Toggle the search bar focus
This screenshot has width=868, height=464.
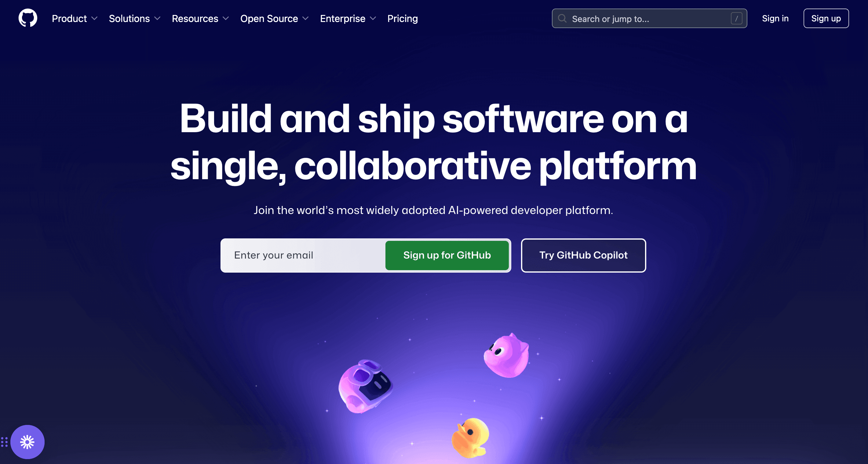[649, 18]
